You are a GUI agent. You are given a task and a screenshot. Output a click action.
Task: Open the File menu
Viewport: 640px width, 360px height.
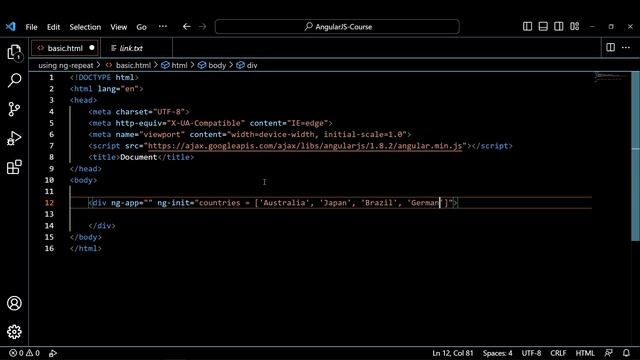(31, 27)
